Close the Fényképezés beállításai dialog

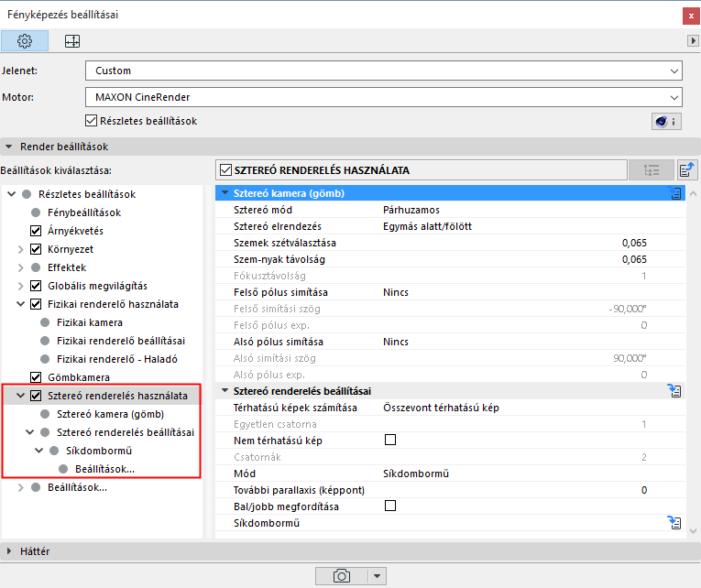691,16
